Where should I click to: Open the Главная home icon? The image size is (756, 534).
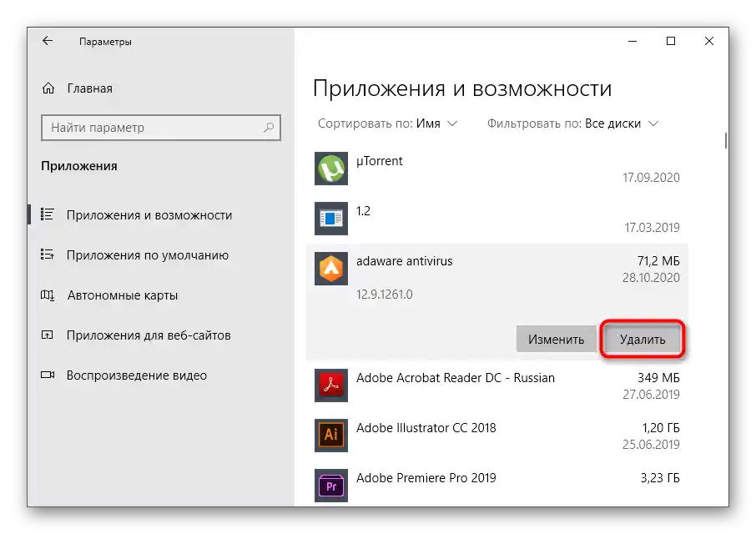point(48,88)
